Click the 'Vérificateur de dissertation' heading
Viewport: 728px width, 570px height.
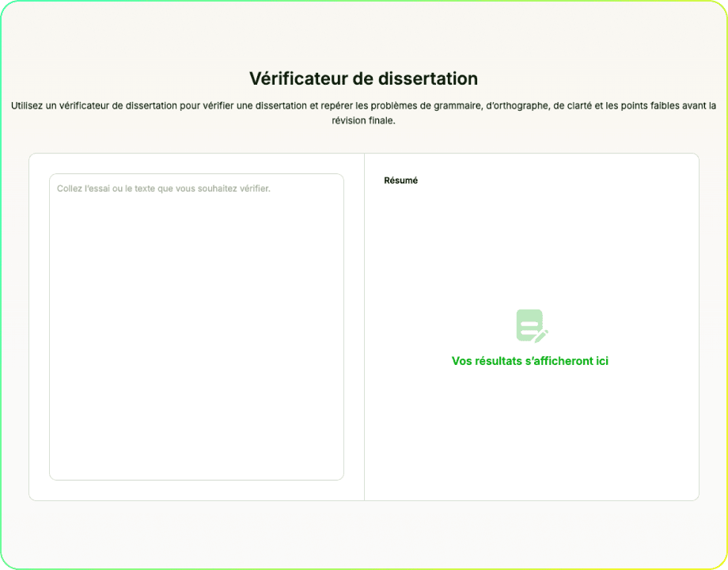click(363, 78)
